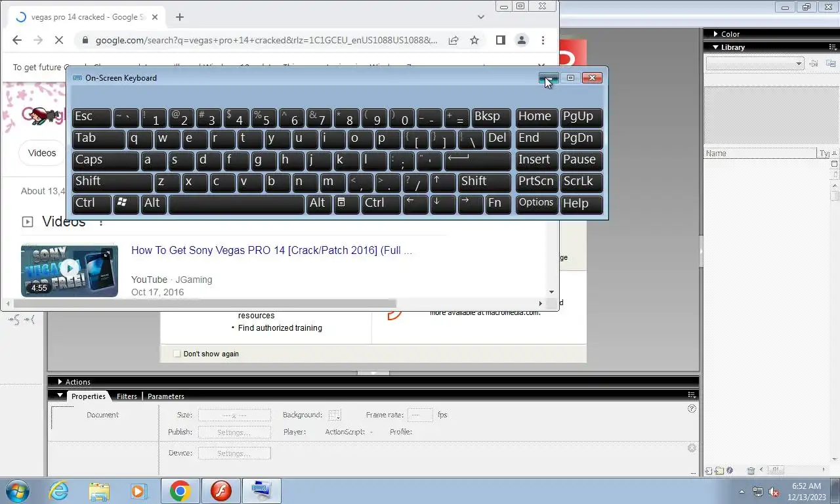Show hidden tray icons arrow
The image size is (840, 504).
[742, 492]
